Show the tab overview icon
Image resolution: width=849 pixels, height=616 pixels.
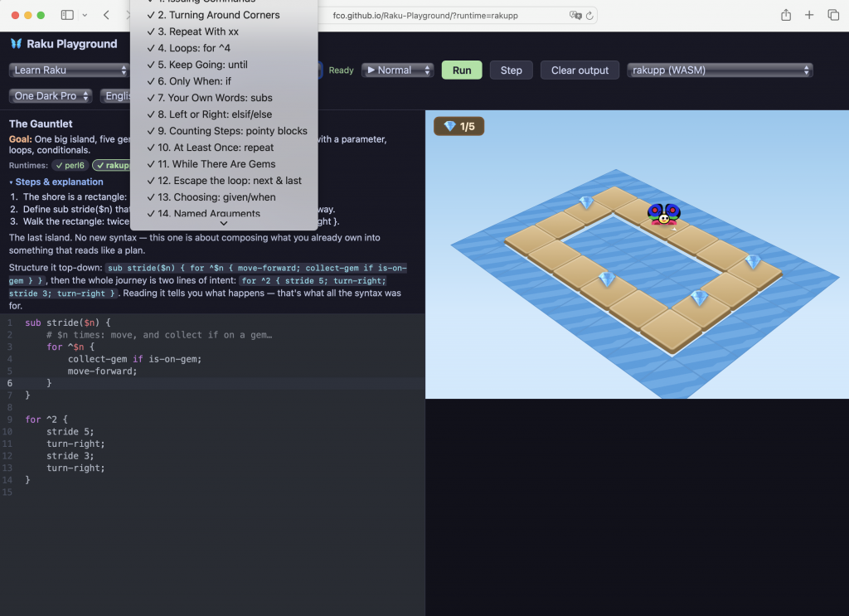click(x=833, y=15)
